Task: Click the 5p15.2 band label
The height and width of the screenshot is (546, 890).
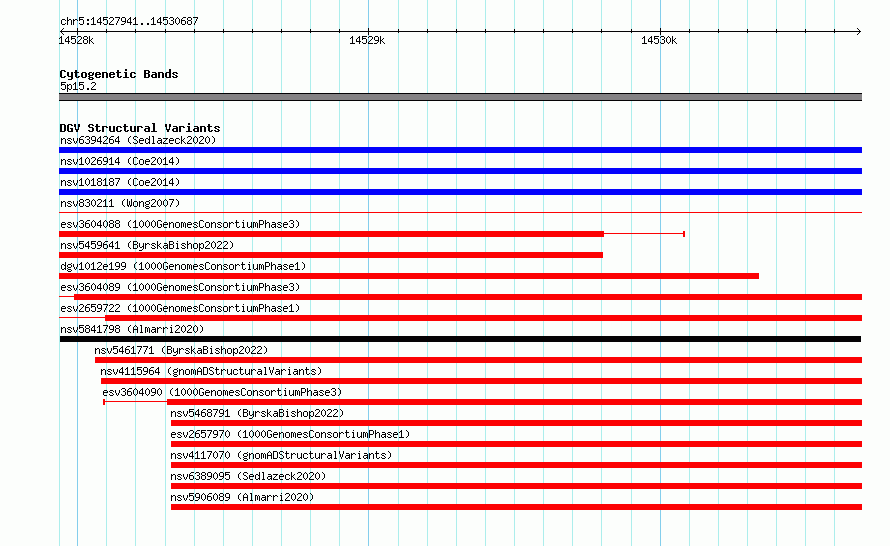Action: coord(78,86)
